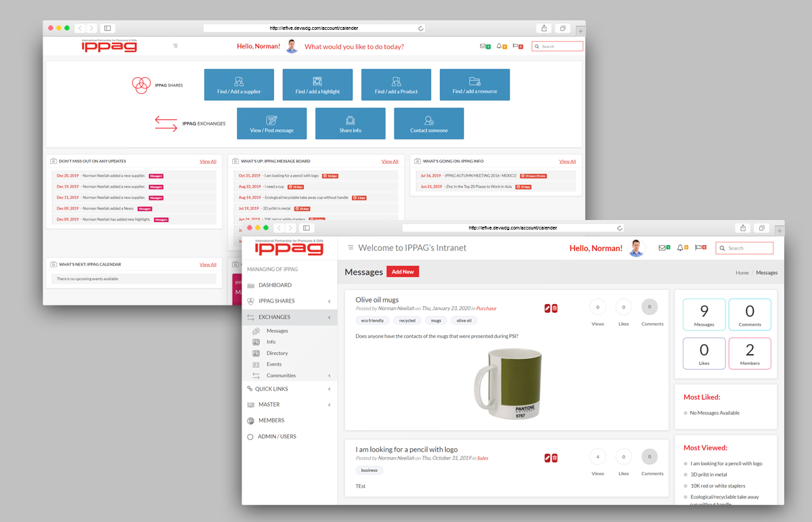Click Sales category link on pencil message
Image resolution: width=812 pixels, height=522 pixels.
tap(482, 458)
